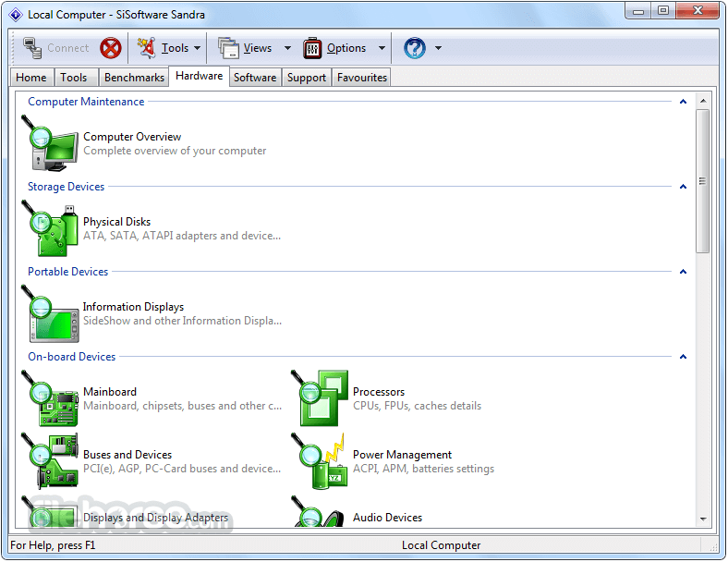Viewport: 728px width, 562px height.
Task: Open the Computer Overview icon
Action: [50, 143]
